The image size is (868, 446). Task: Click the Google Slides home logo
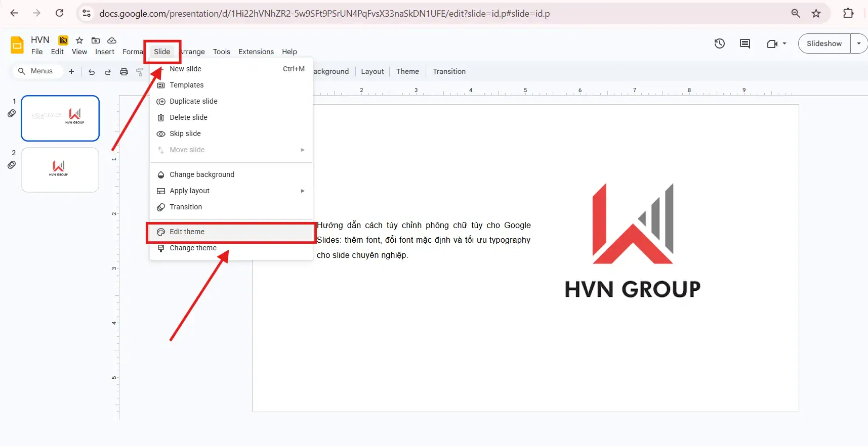17,45
